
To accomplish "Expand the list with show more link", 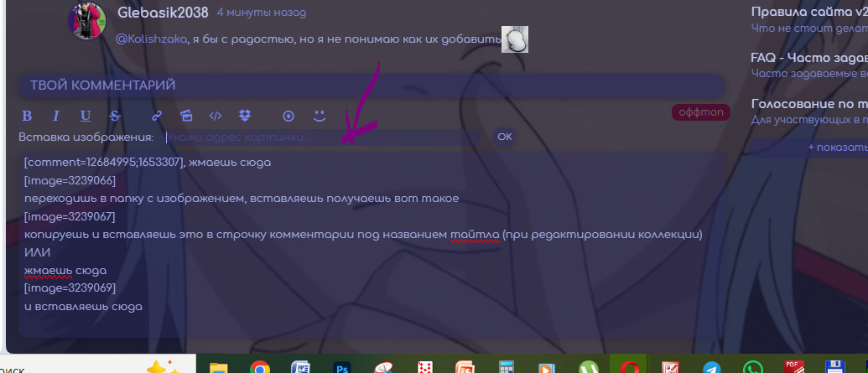I will click(x=833, y=148).
